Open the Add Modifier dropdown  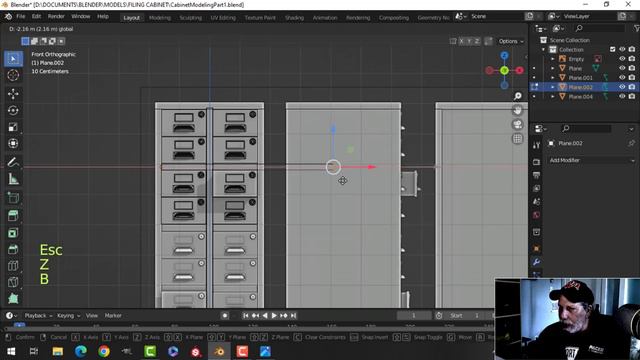pos(591,160)
